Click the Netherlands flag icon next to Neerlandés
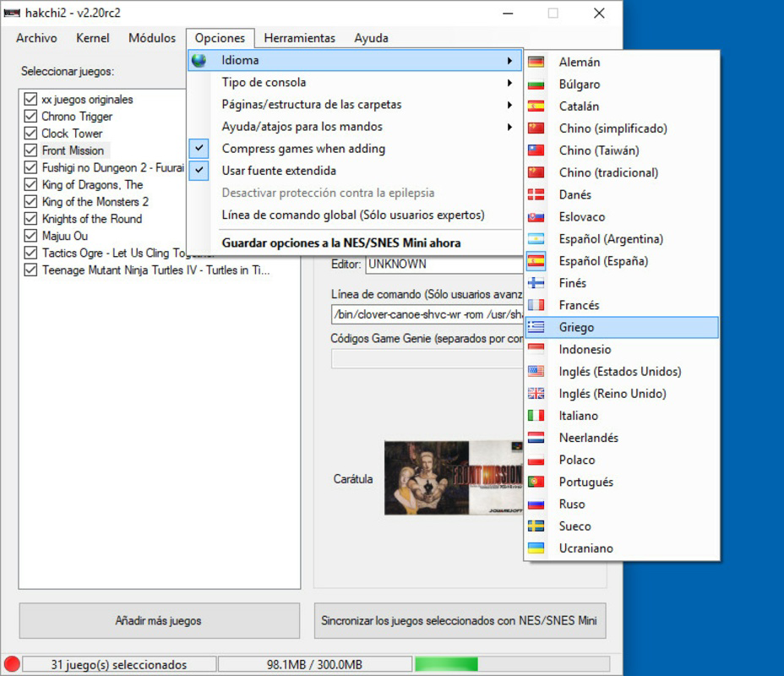Image resolution: width=784 pixels, height=676 pixels. tap(536, 438)
